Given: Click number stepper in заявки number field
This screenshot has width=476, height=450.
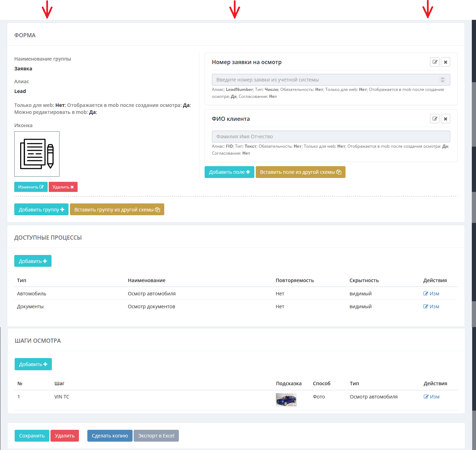Looking at the screenshot, I should pos(442,80).
